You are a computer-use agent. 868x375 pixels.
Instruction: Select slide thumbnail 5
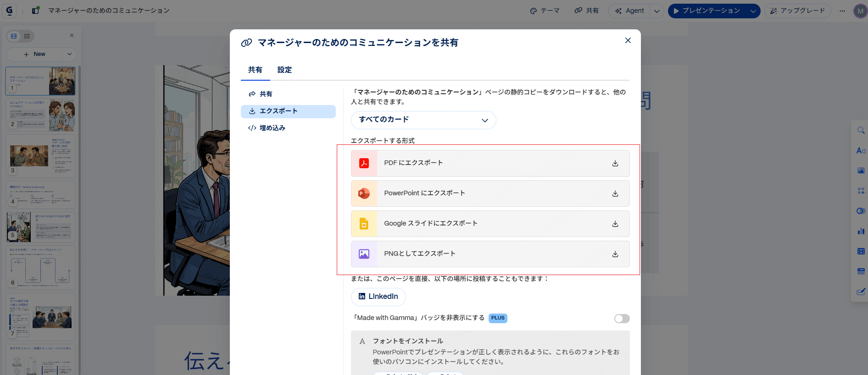coord(41,226)
